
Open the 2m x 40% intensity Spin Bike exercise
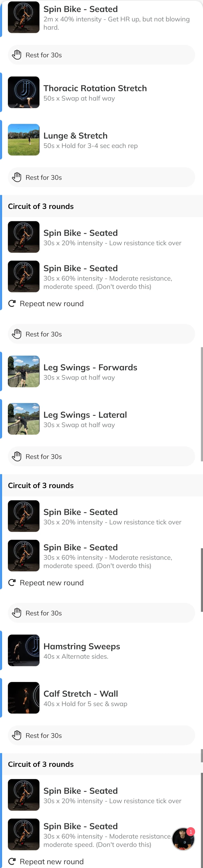pos(101,18)
